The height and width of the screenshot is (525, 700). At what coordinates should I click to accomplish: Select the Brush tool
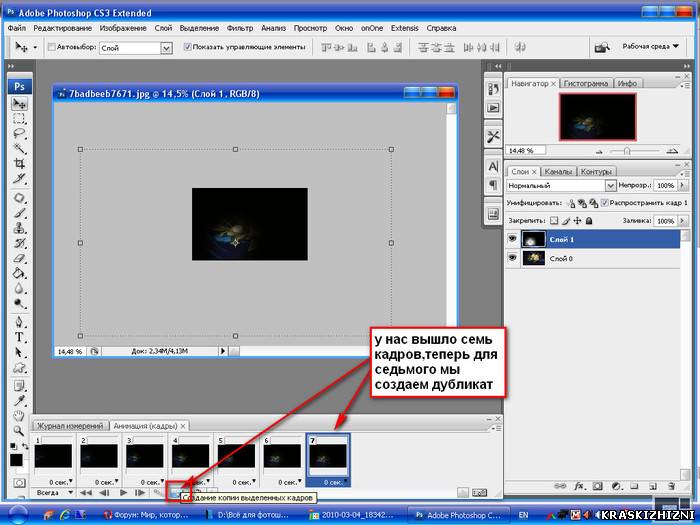[x=19, y=213]
